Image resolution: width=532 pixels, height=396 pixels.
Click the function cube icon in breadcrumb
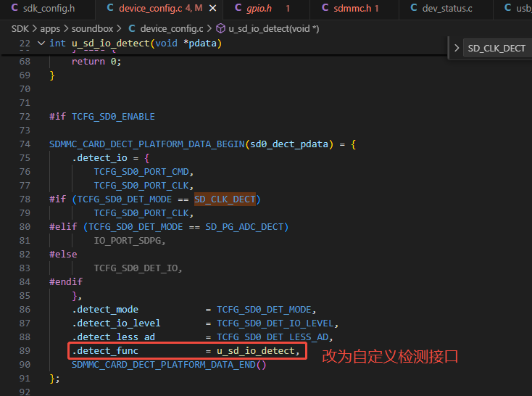tap(220, 28)
